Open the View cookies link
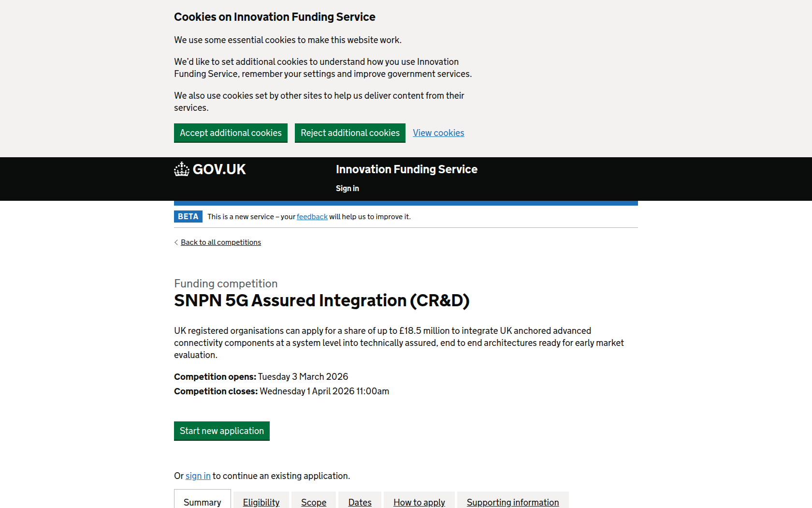The width and height of the screenshot is (812, 508). (438, 133)
